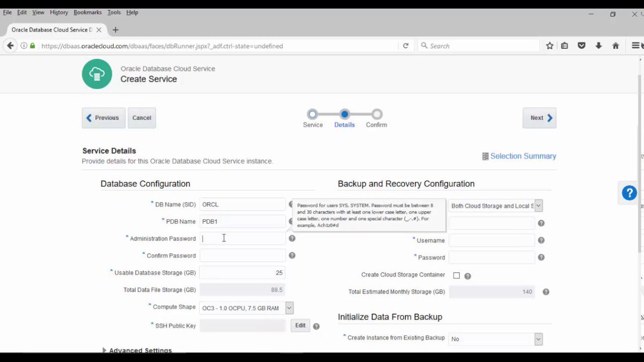The height and width of the screenshot is (362, 644).
Task: Focus the Confirm Password field
Action: tap(243, 255)
